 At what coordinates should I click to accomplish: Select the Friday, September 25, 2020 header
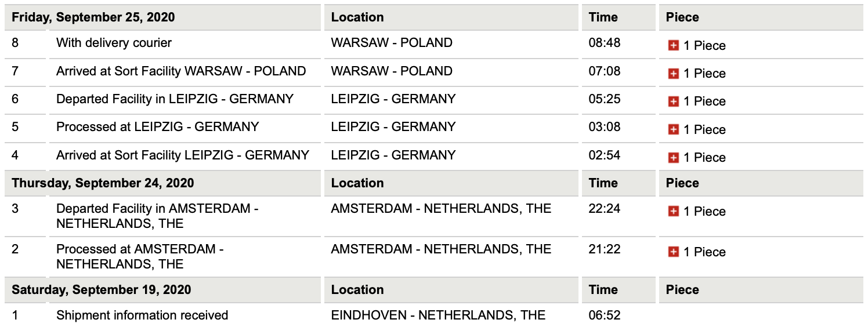(x=93, y=17)
